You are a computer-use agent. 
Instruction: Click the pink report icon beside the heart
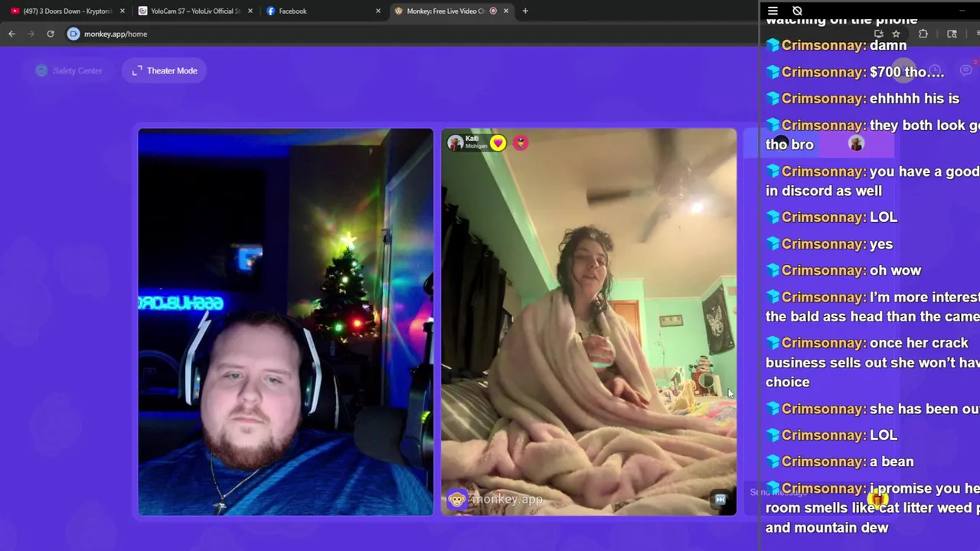(521, 143)
